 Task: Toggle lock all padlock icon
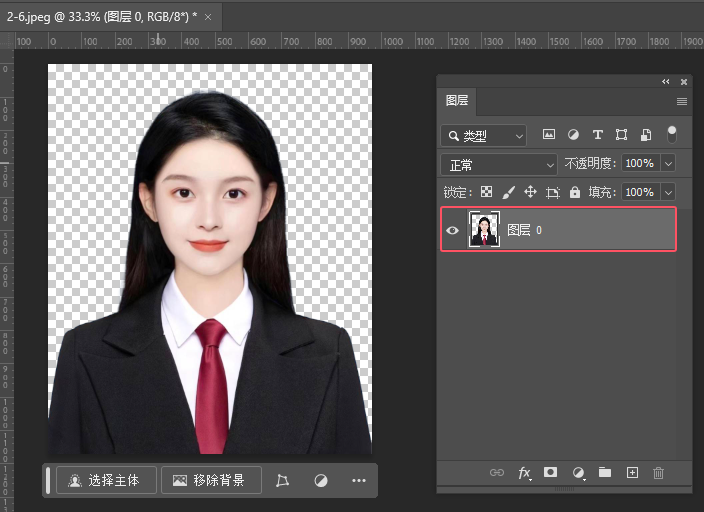(x=575, y=192)
